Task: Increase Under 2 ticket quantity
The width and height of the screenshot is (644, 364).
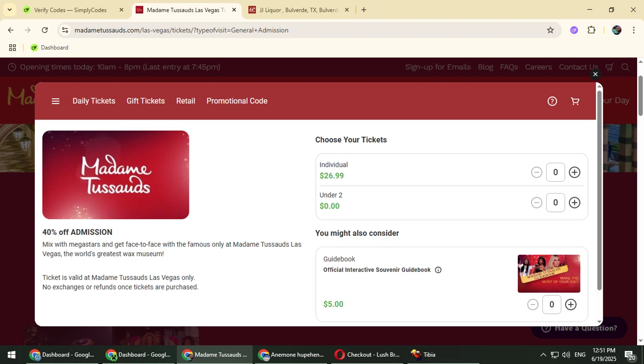Action: coord(574,202)
